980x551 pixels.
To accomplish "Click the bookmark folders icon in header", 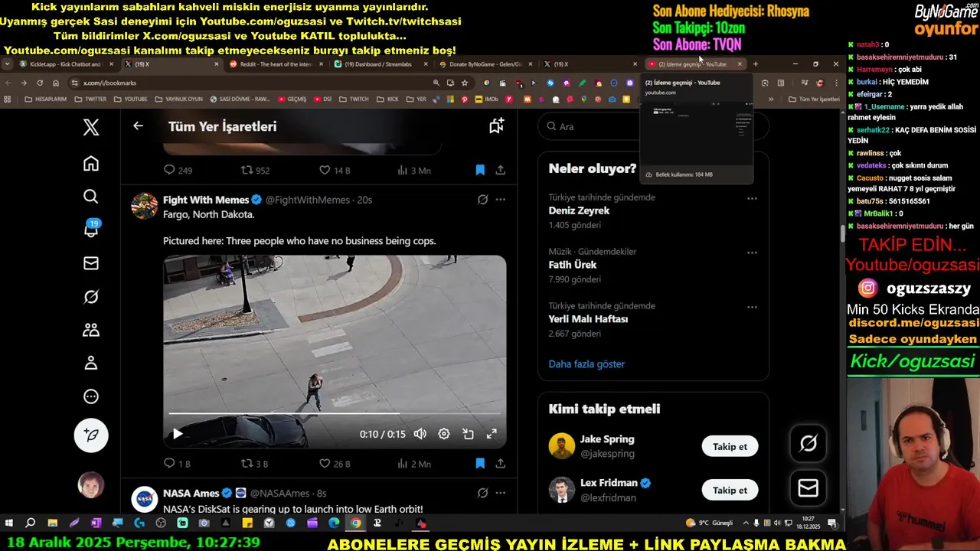I will pyautogui.click(x=496, y=126).
